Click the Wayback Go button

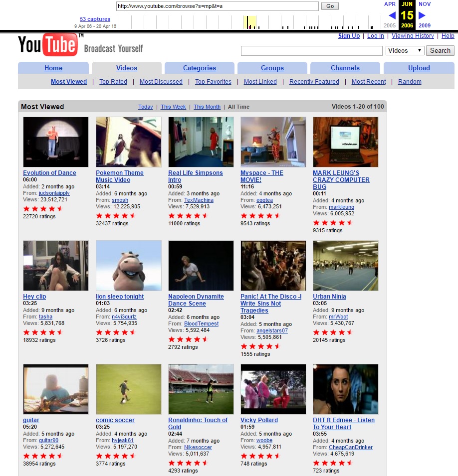[330, 6]
